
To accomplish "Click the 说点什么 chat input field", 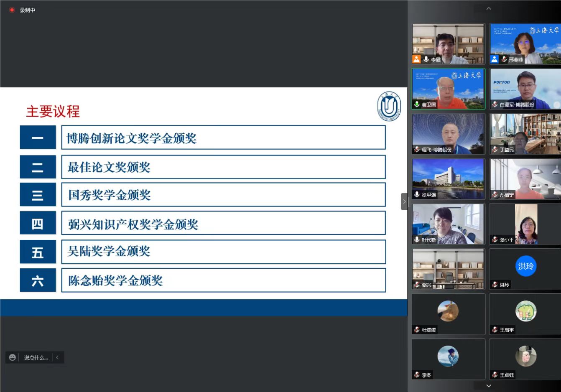I will 36,357.
